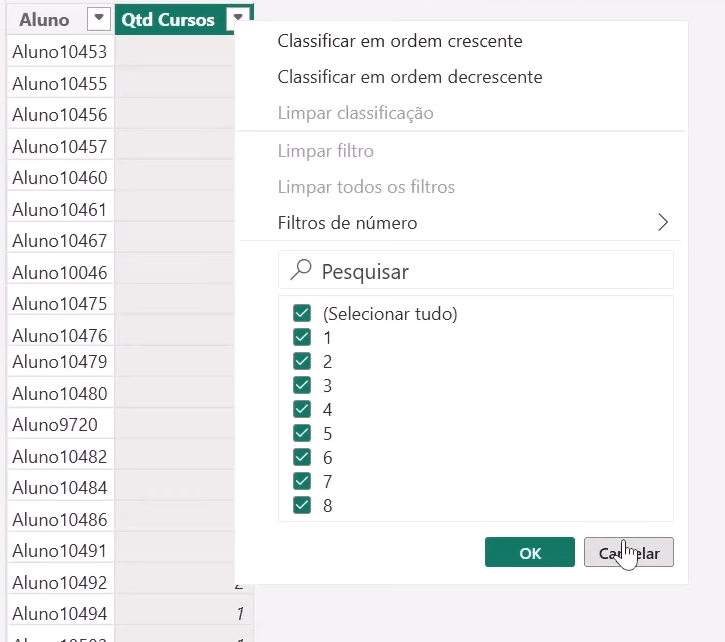
Task: Click the search magnifier icon
Action: [301, 270]
